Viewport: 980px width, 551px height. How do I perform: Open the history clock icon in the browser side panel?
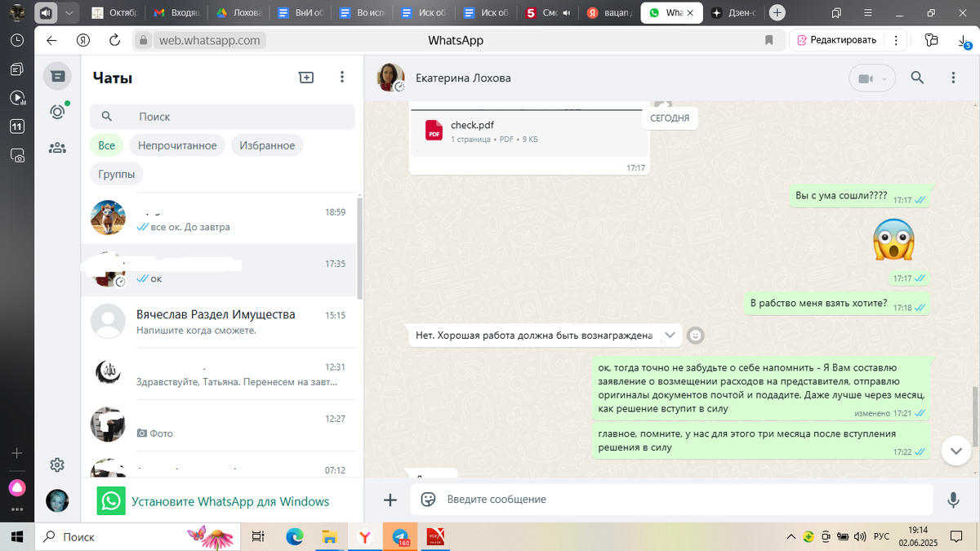(x=16, y=40)
